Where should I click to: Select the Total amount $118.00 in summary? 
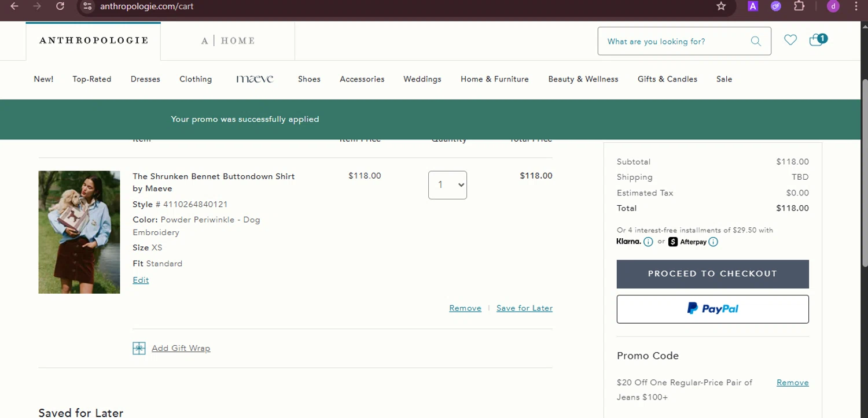(792, 208)
